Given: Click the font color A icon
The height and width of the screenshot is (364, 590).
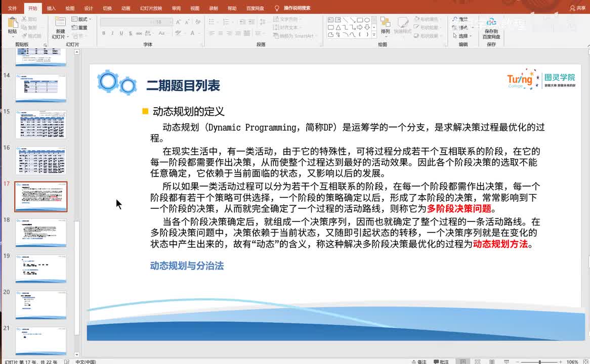Looking at the screenshot, I should [x=193, y=33].
